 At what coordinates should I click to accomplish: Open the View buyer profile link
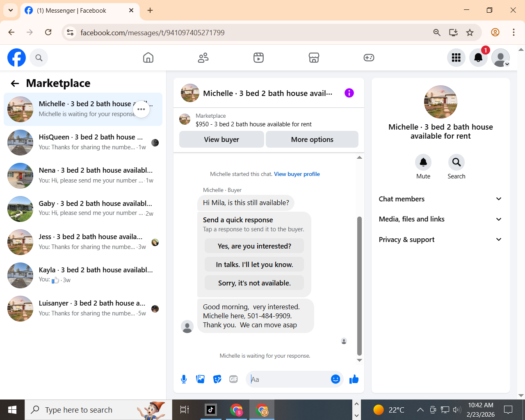tap(297, 174)
